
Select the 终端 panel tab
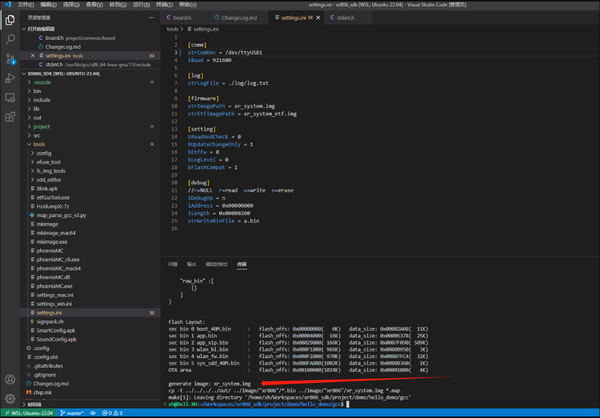pos(242,264)
